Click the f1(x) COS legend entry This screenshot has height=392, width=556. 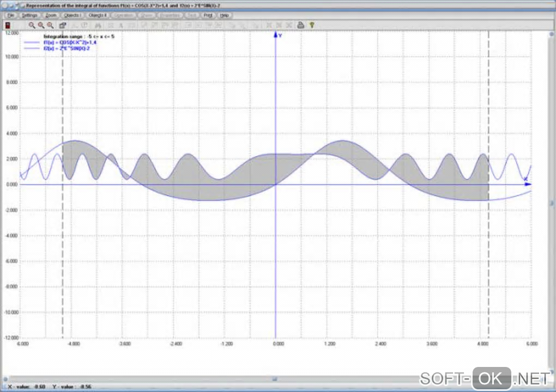[x=70, y=42]
